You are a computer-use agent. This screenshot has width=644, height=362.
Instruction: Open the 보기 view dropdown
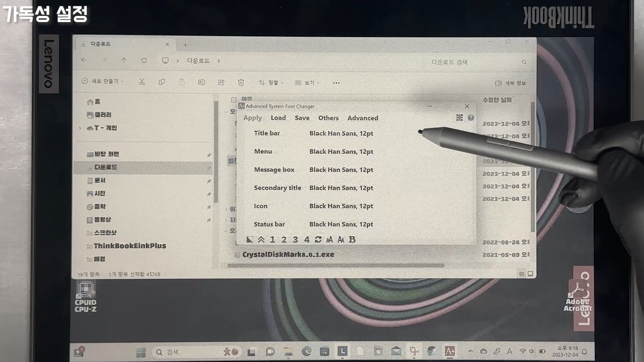307,83
